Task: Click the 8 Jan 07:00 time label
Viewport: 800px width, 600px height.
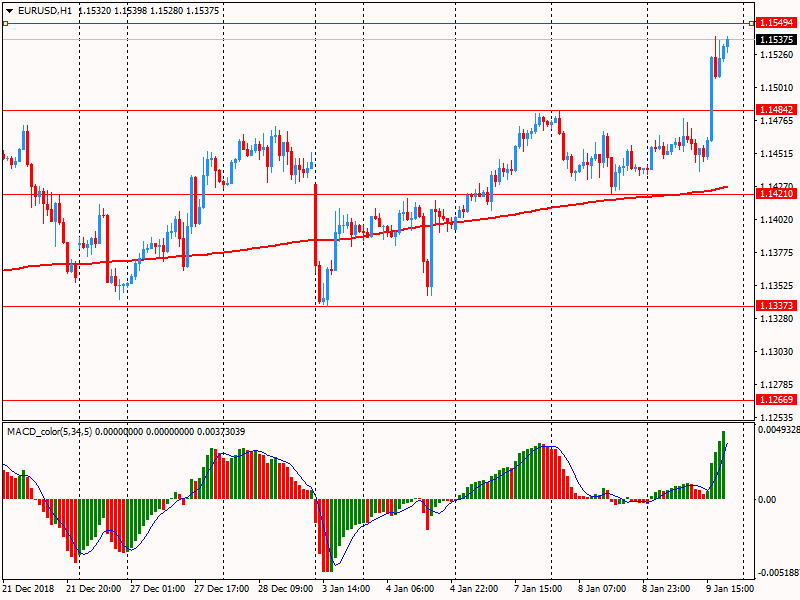Action: pos(602,589)
